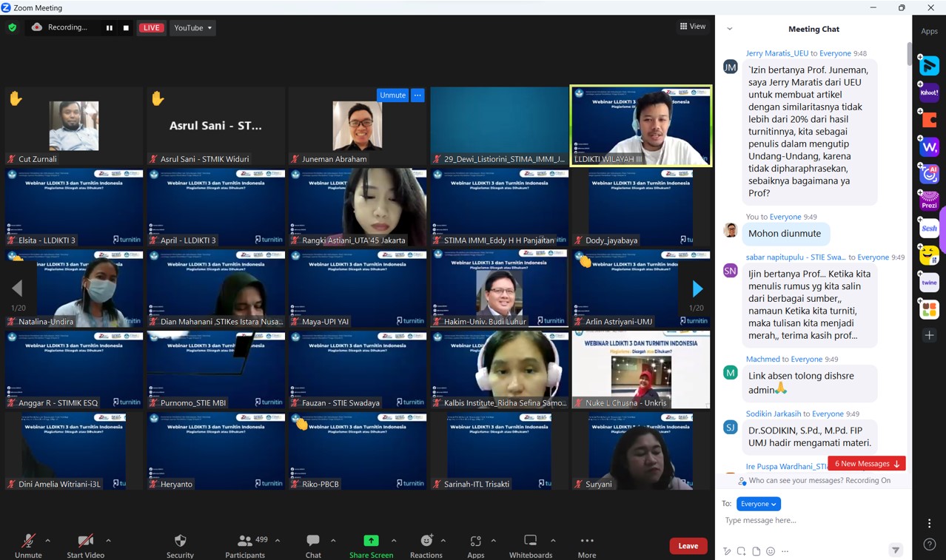Open the Prezi app in the sidebar
Image resolution: width=946 pixels, height=560 pixels.
tap(929, 201)
